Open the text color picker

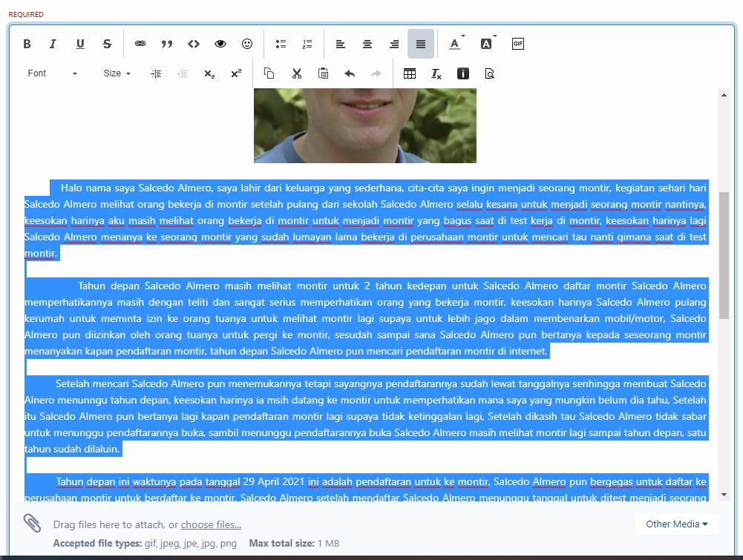[x=456, y=44]
